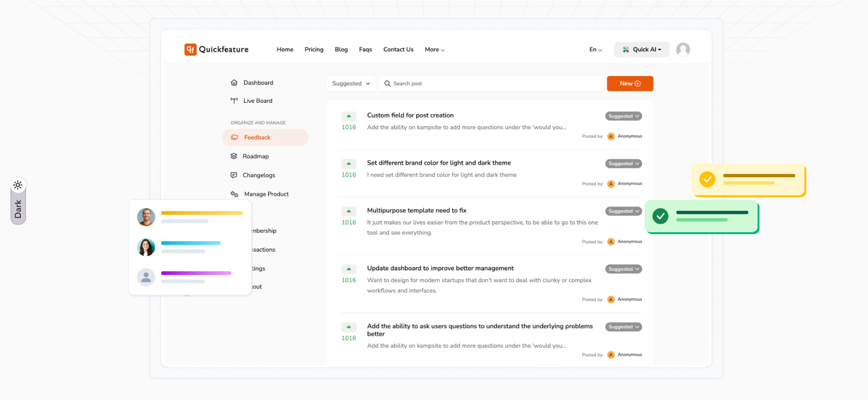Click the woman's photo in overlay card
This screenshot has width=868, height=400.
(x=146, y=247)
